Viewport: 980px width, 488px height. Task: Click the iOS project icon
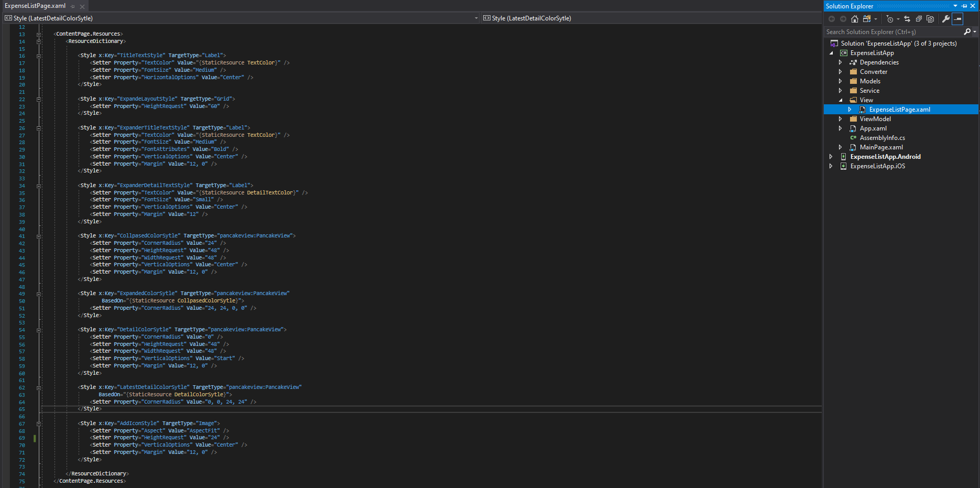(844, 166)
